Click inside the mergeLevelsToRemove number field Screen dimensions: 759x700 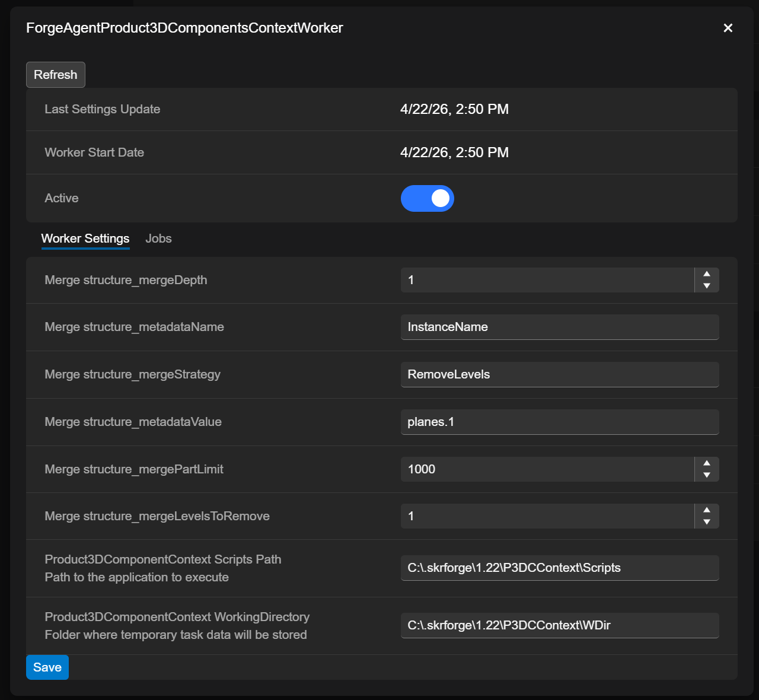[x=547, y=516]
